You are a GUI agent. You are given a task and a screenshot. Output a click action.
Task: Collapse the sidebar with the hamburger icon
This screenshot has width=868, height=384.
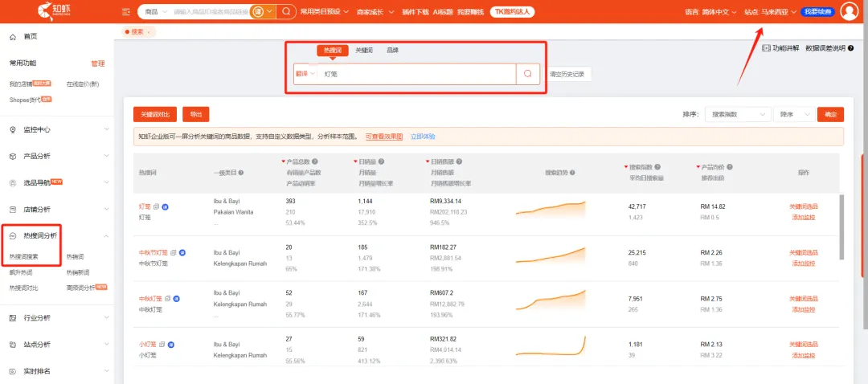coord(125,11)
